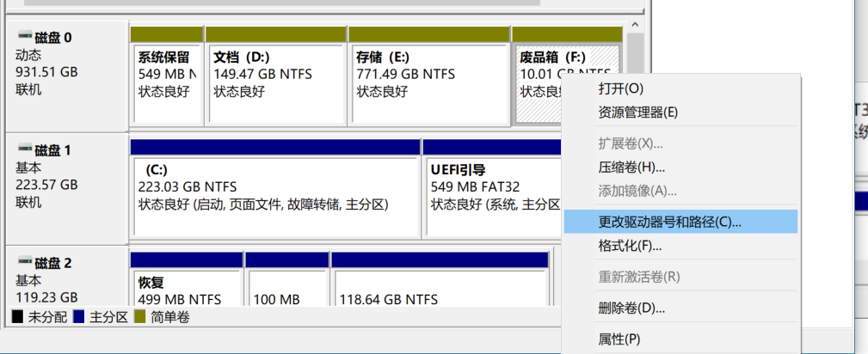
Task: Click the 磁盘 0 disk icon
Action: coord(23,37)
